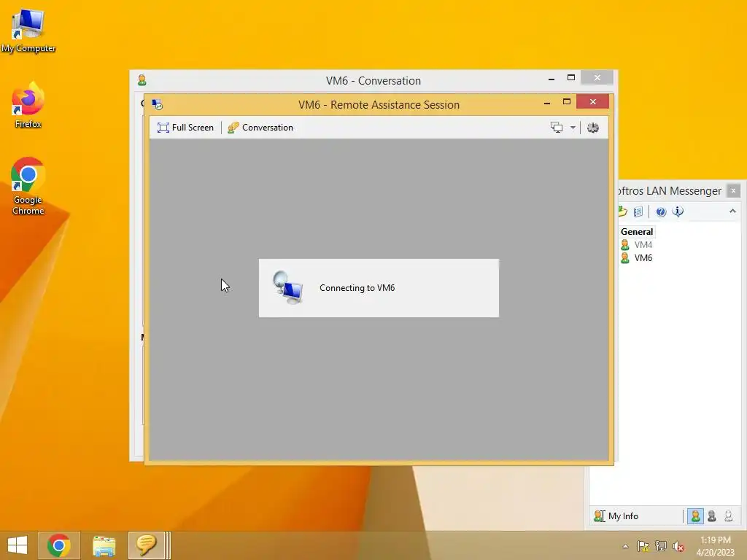Click the LAN Messenger chat bubble taskbar icon
Image resolution: width=747 pixels, height=560 pixels.
click(146, 545)
